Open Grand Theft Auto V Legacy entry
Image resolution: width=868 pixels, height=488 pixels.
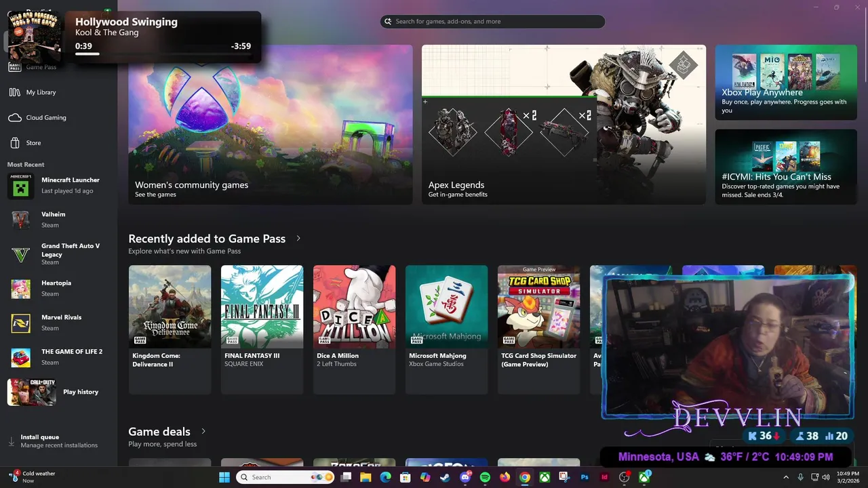(58, 254)
